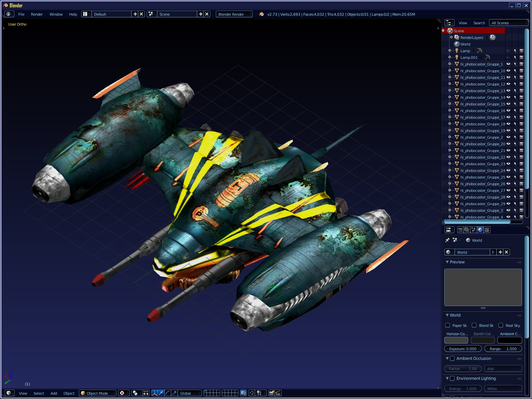This screenshot has width=532, height=399.
Task: Click the OpenGL render animation clapper icon
Action: (x=278, y=393)
